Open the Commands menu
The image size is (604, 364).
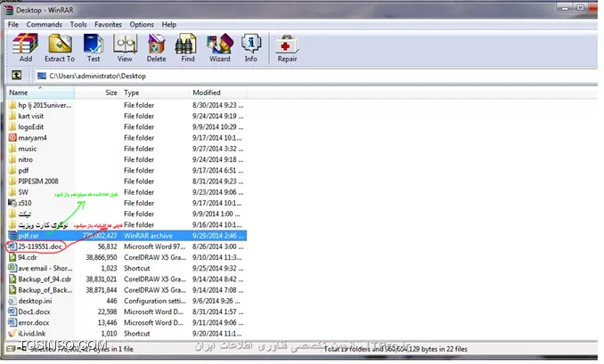[45, 24]
